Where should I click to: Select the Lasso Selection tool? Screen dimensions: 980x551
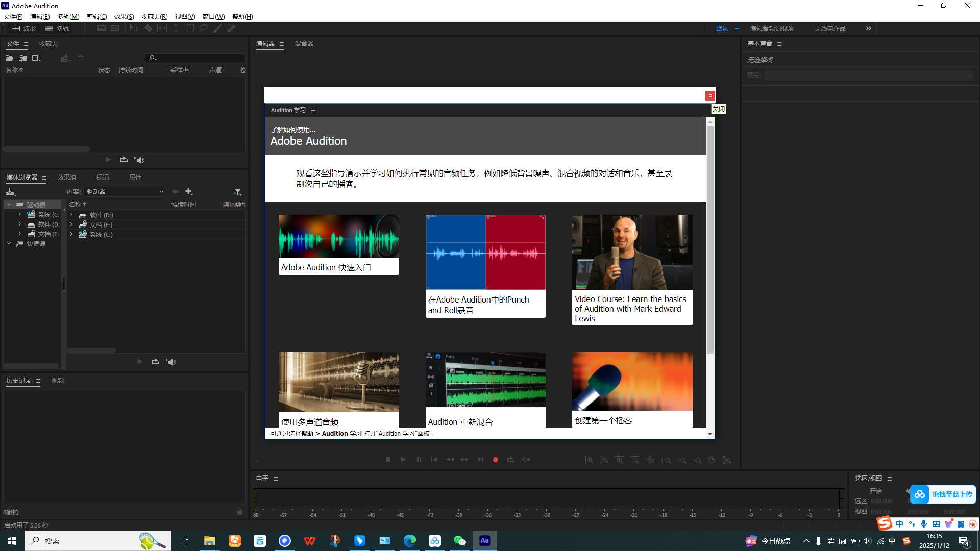point(203,29)
